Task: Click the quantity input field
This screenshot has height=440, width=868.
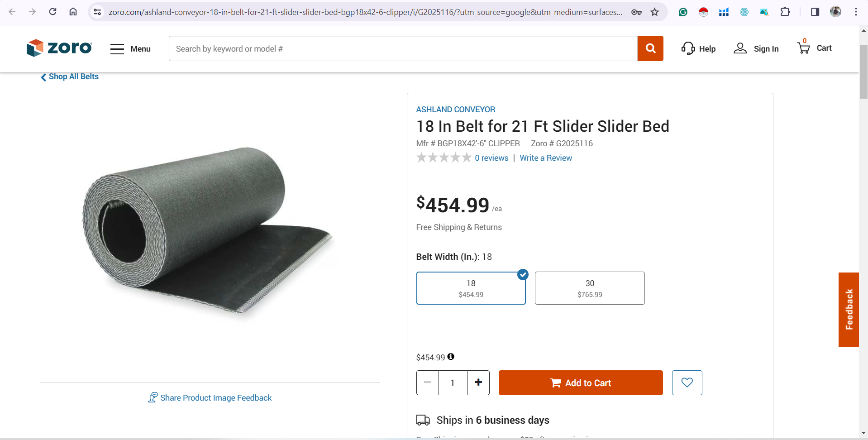Action: [453, 383]
